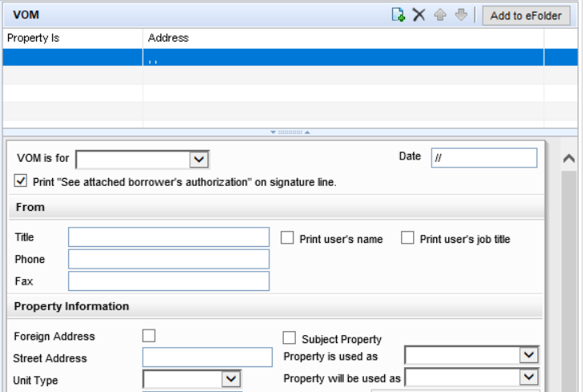The width and height of the screenshot is (583, 392).
Task: Delete the selected VOM entry
Action: (x=419, y=15)
